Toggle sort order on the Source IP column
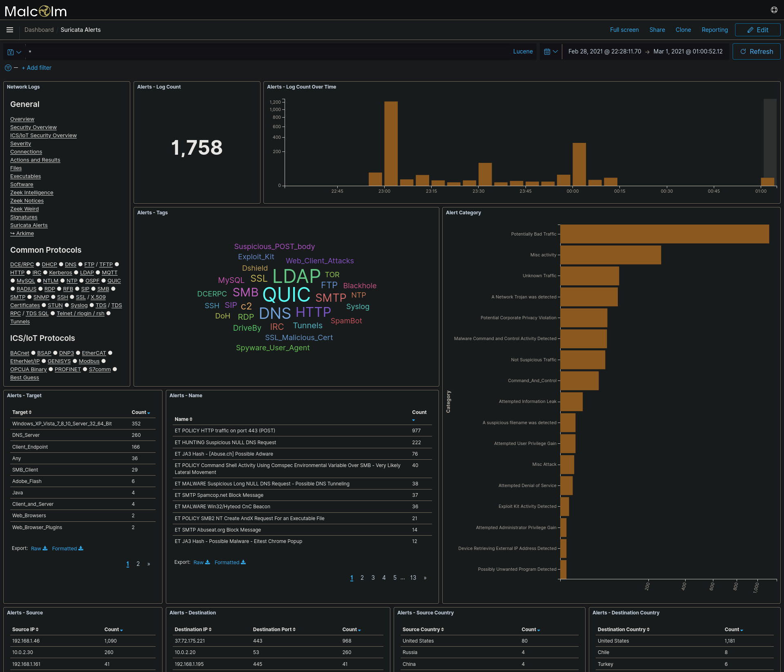The height and width of the screenshot is (672, 784). (x=37, y=629)
